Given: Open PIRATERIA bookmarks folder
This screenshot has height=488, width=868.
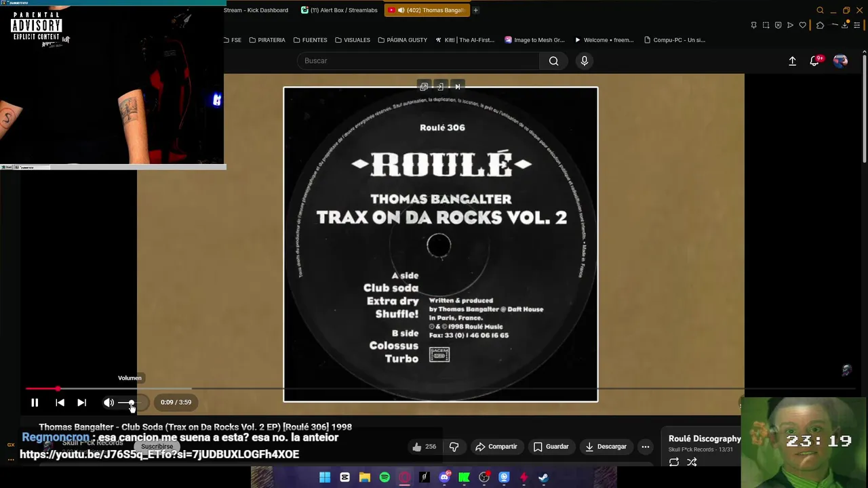Looking at the screenshot, I should [x=267, y=40].
